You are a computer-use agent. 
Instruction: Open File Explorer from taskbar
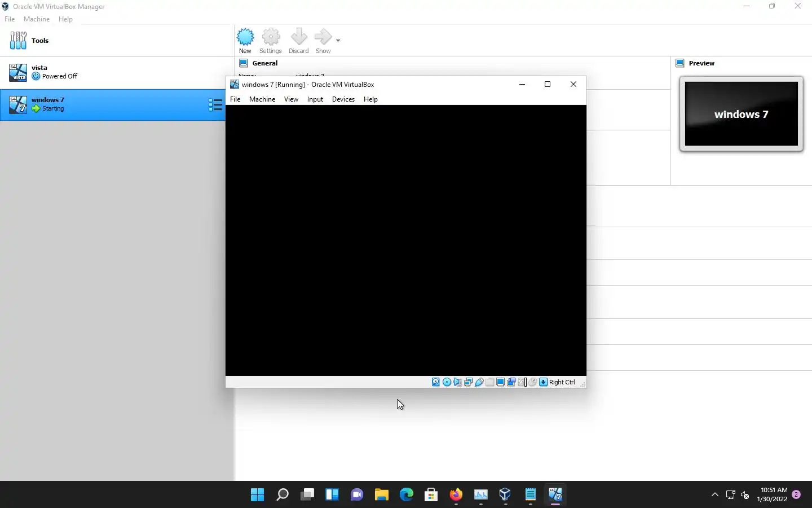point(381,495)
